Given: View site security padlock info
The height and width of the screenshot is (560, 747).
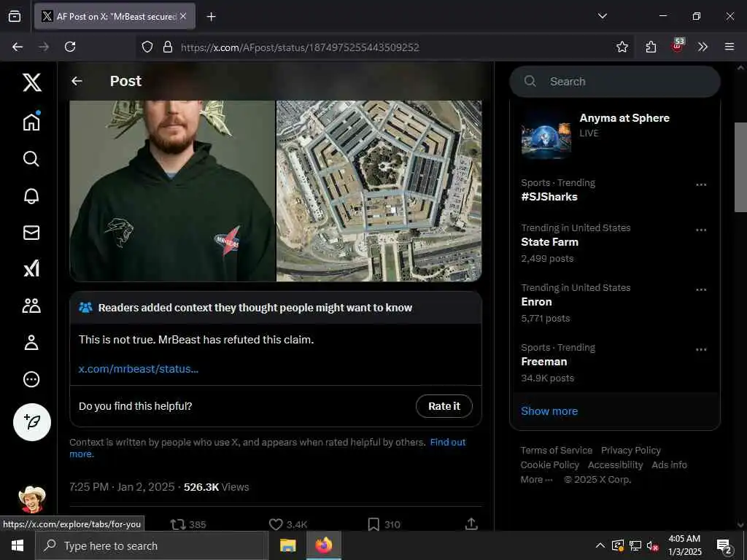Looking at the screenshot, I should tap(167, 47).
